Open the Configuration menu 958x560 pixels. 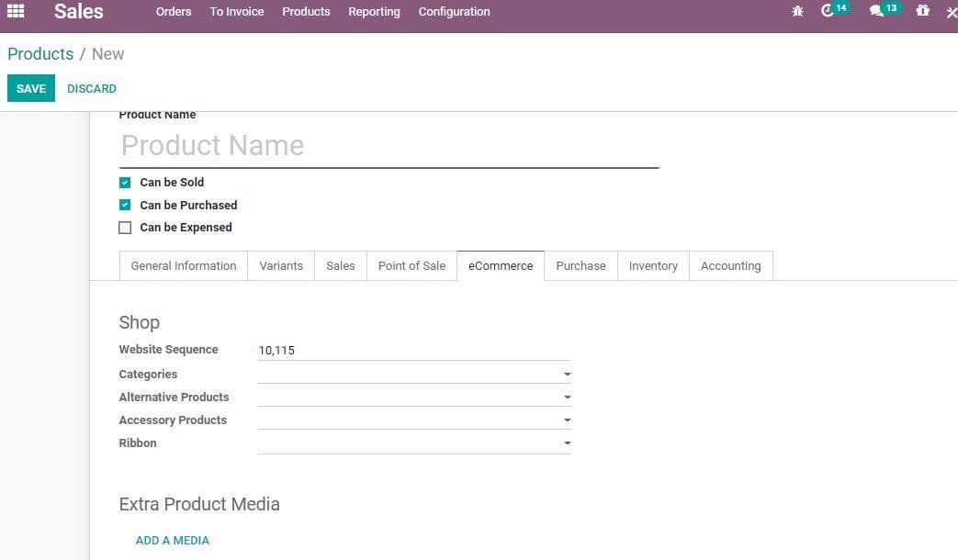pos(454,12)
